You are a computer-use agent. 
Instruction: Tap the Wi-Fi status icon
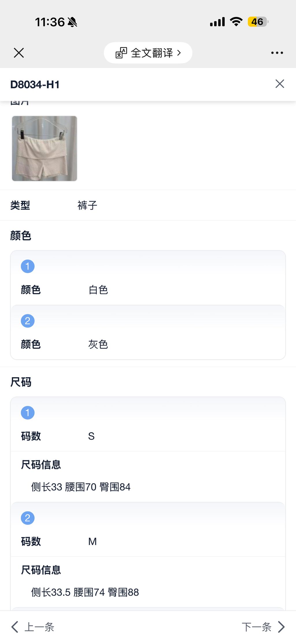236,22
